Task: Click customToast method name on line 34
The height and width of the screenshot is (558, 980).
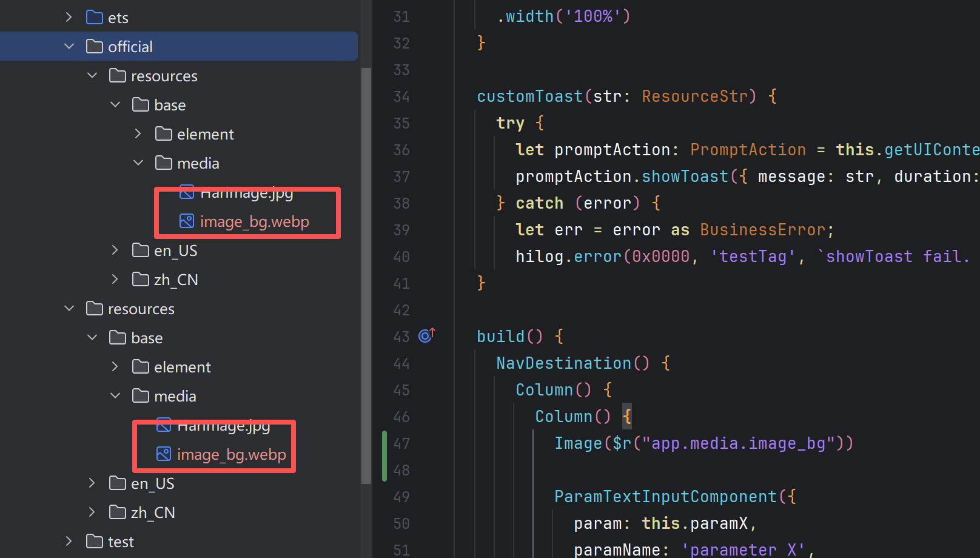Action: (x=530, y=96)
